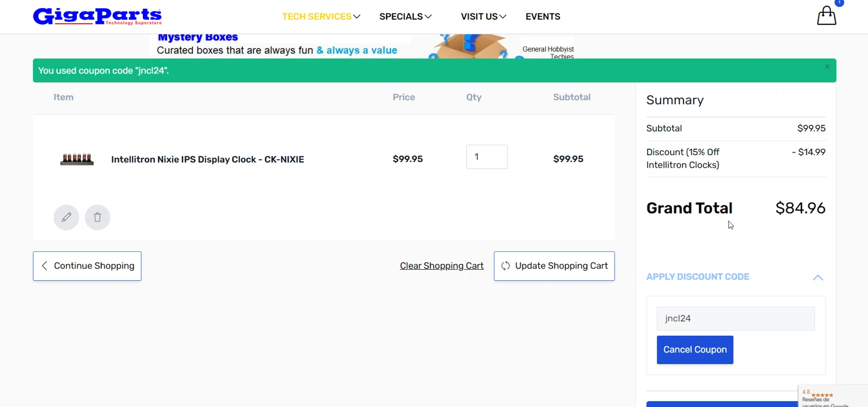Click the Cancel Coupon button

click(694, 350)
